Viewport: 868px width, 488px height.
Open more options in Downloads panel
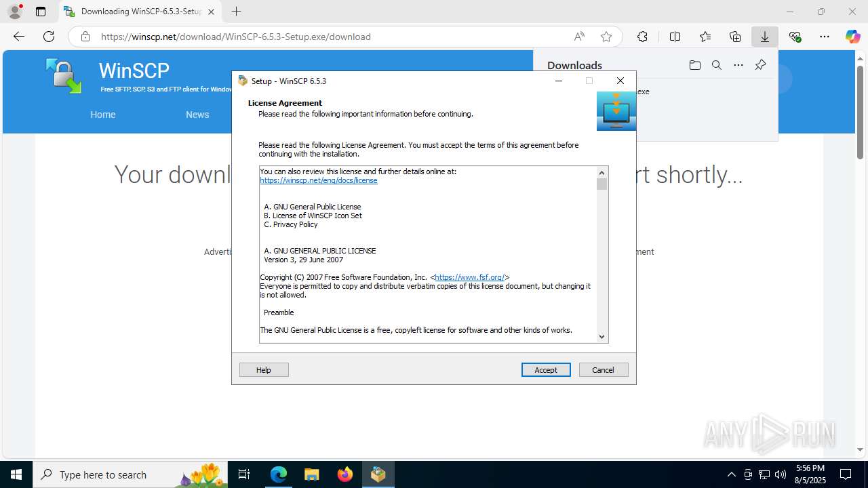[738, 65]
